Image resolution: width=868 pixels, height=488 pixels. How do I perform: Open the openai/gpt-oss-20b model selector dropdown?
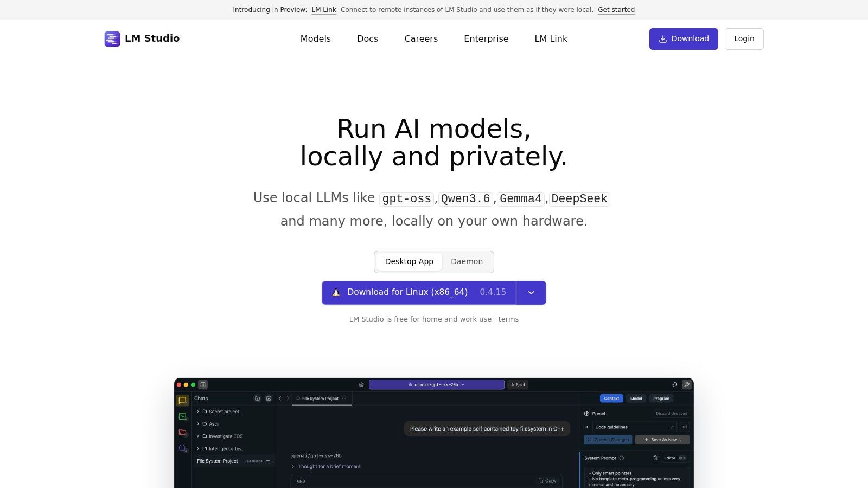point(437,385)
